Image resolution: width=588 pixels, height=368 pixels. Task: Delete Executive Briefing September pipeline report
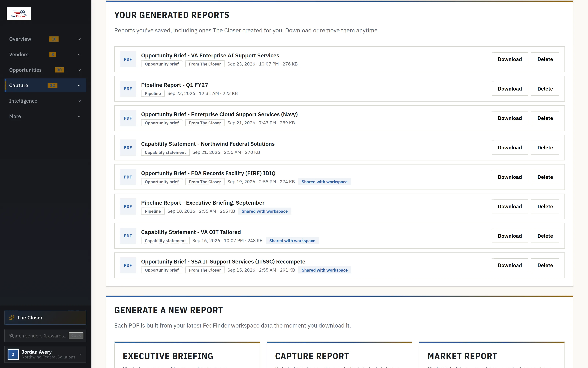[545, 206]
